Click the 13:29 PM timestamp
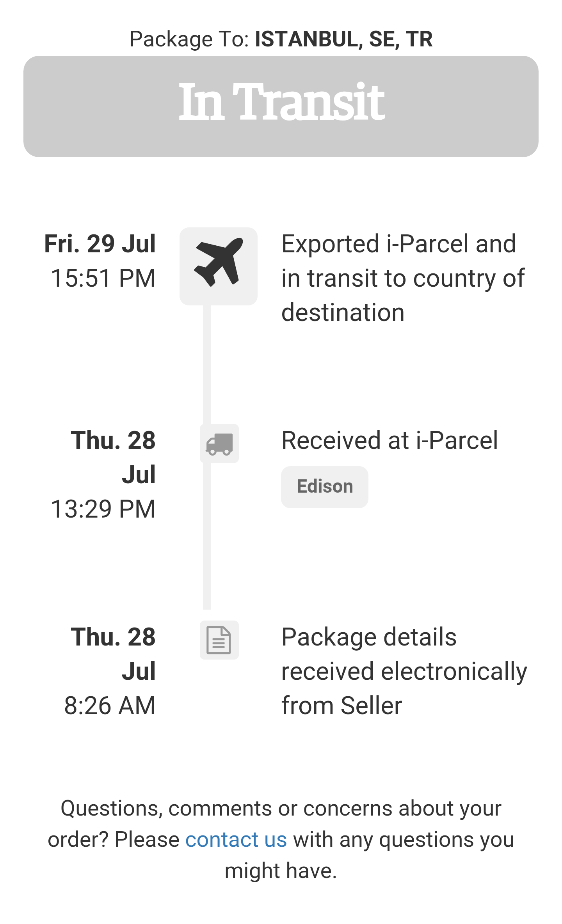The height and width of the screenshot is (924, 562). (103, 509)
